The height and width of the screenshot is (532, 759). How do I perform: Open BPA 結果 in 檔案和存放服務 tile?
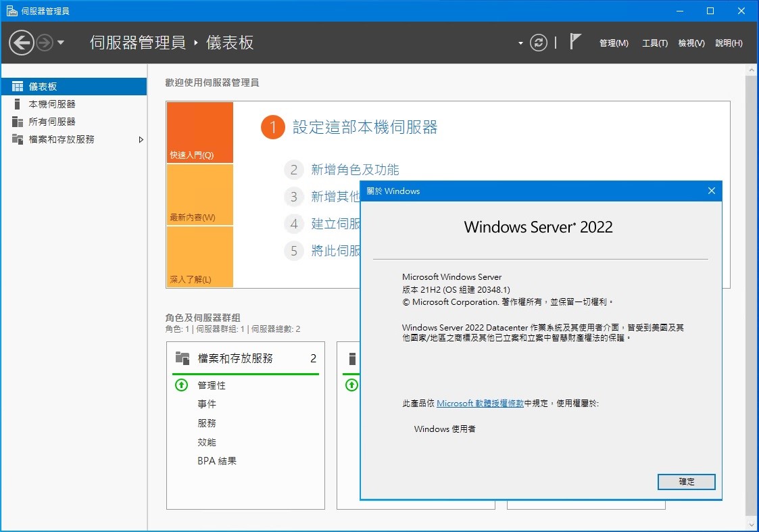pyautogui.click(x=217, y=461)
